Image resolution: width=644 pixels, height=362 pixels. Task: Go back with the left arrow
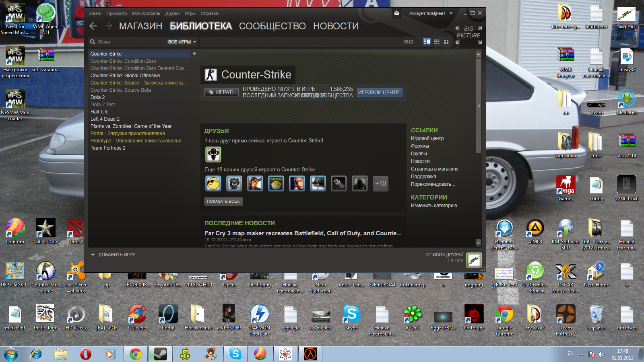click(x=93, y=26)
